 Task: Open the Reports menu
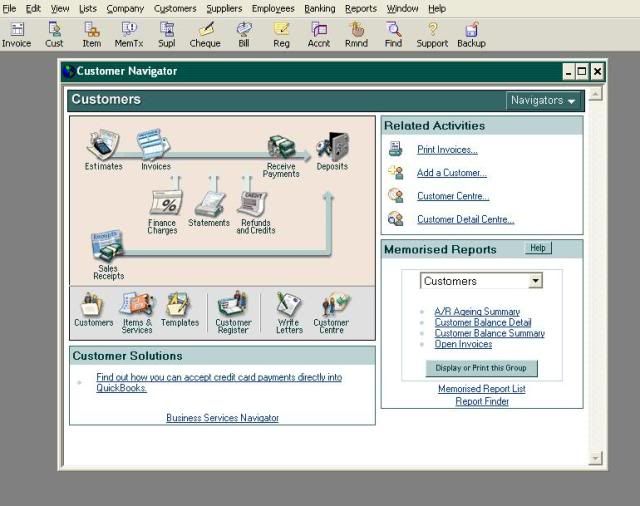coord(361,9)
